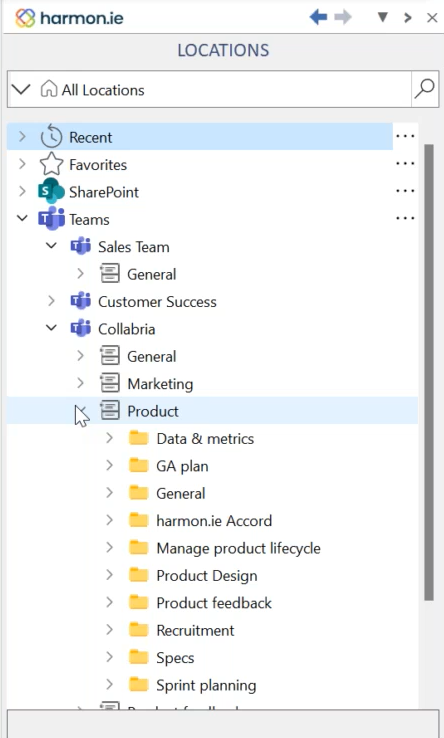Click the Product Design folder icon
Screen dimensions: 444x738
coord(138,574)
